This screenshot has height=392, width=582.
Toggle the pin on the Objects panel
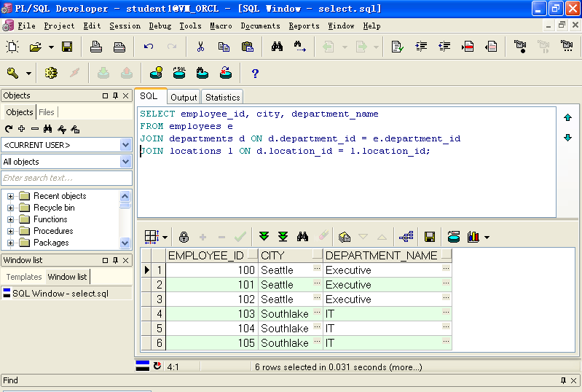[x=115, y=95]
